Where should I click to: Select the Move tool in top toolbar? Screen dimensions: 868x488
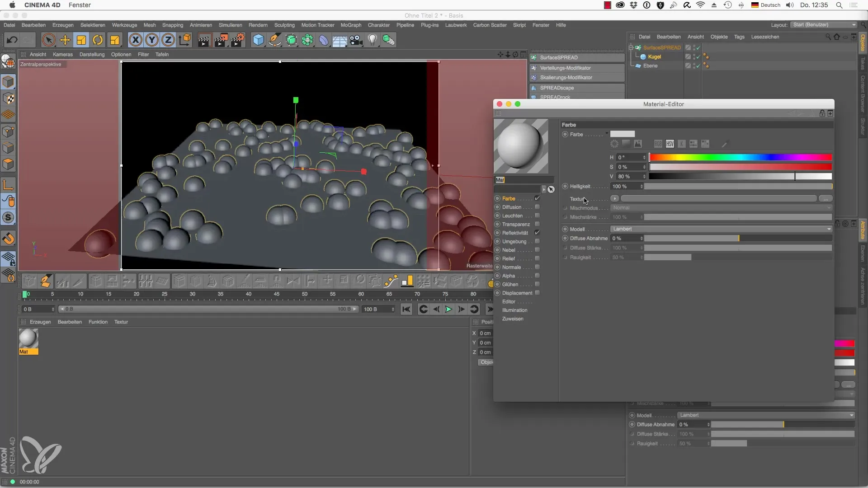[65, 40]
